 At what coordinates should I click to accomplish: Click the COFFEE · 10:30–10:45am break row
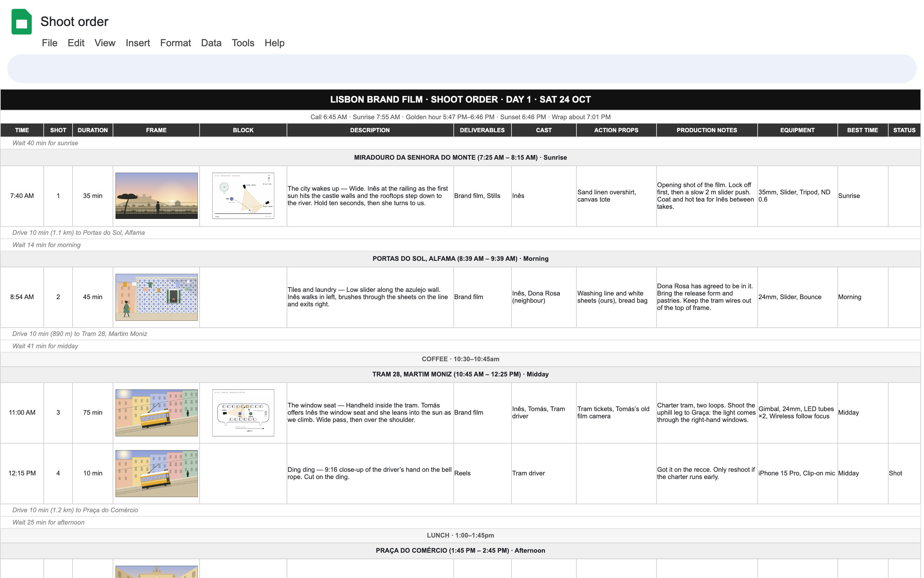click(x=461, y=359)
